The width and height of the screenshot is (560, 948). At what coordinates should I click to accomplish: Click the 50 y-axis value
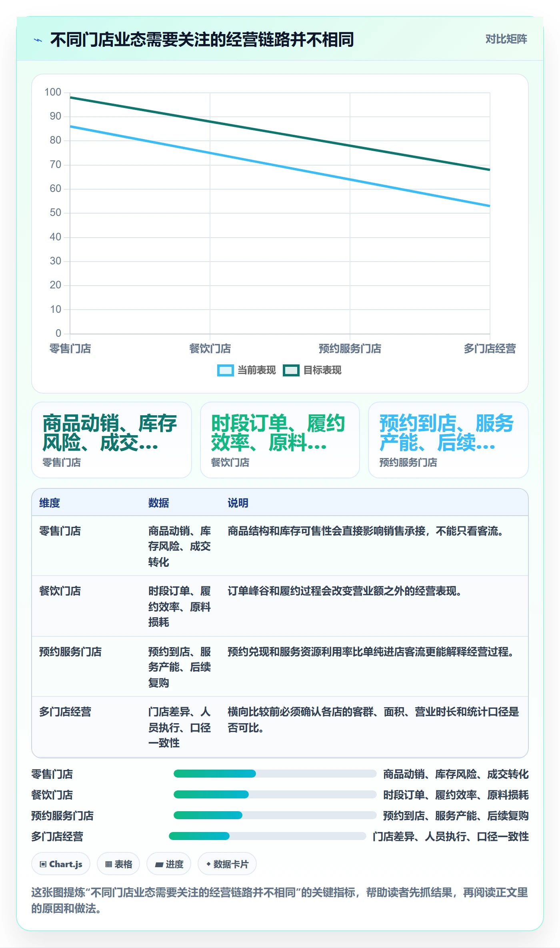click(x=55, y=212)
